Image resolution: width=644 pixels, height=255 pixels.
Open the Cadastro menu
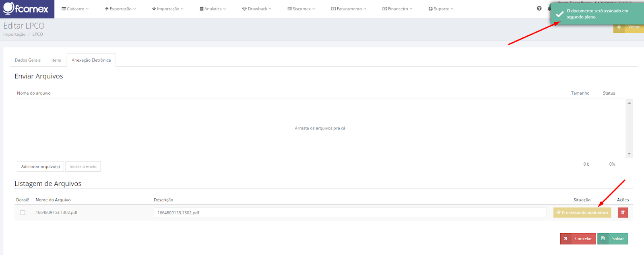[75, 9]
